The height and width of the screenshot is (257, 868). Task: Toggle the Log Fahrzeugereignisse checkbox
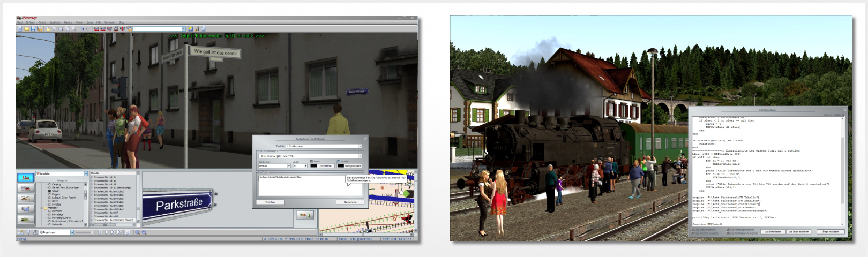tap(728, 230)
